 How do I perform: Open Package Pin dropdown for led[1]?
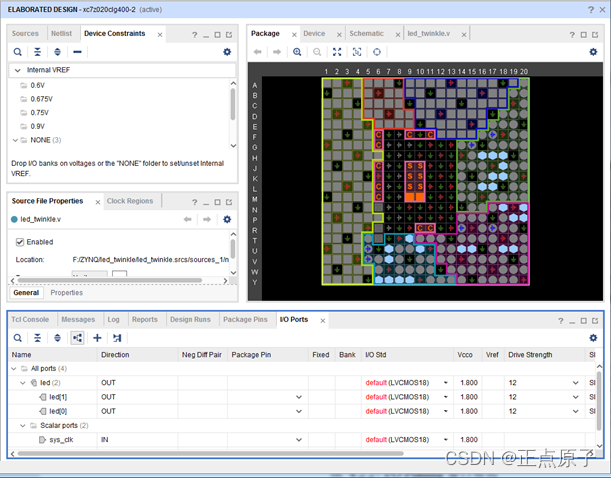point(299,397)
